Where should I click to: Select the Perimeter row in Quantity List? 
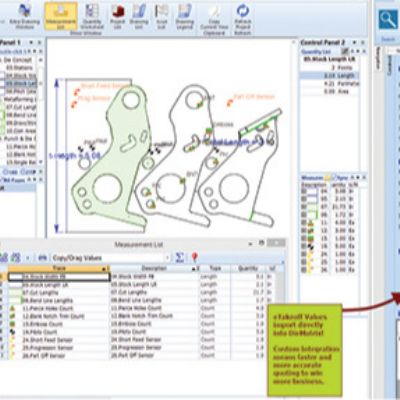(x=329, y=83)
